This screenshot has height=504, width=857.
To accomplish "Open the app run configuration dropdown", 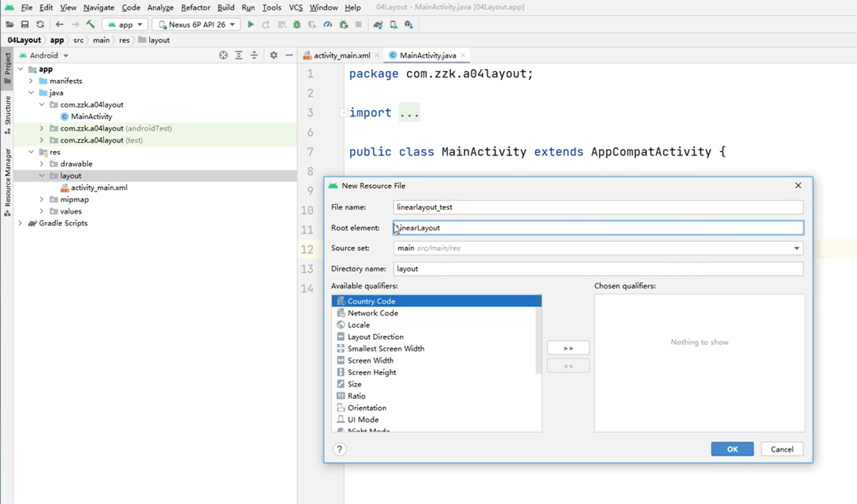I will (x=124, y=24).
